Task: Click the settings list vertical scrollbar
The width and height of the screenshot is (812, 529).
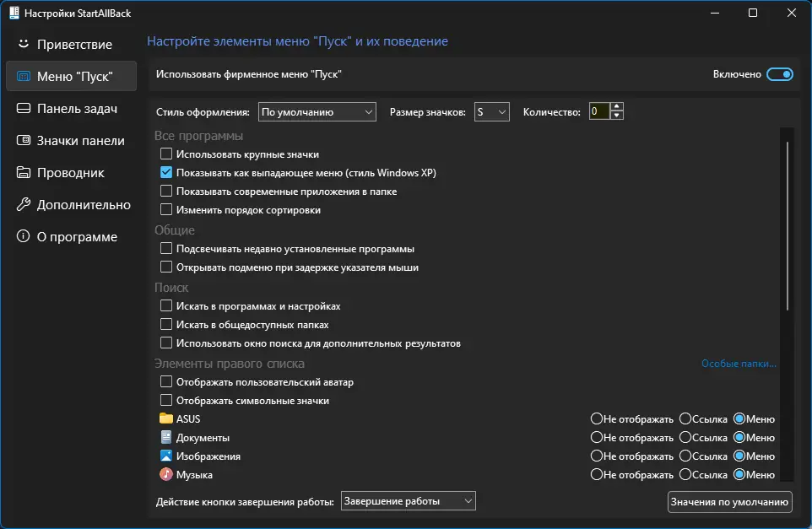Action: [788, 225]
